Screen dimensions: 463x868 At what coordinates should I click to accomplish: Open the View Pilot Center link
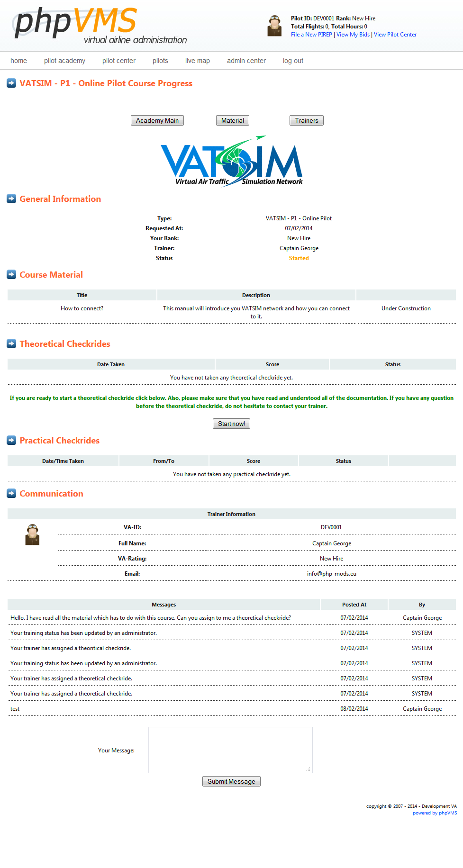[x=395, y=35]
